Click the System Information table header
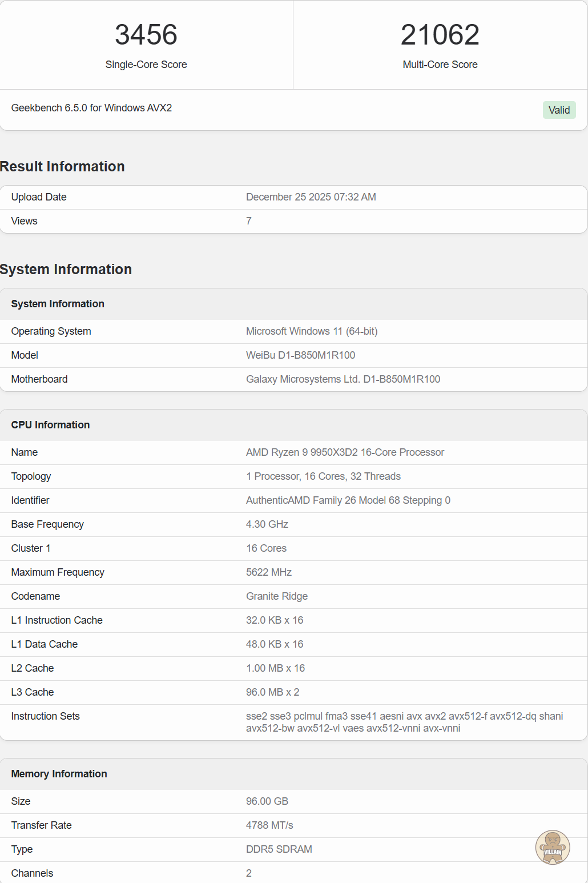Screen dimensions: 588x883 58,304
